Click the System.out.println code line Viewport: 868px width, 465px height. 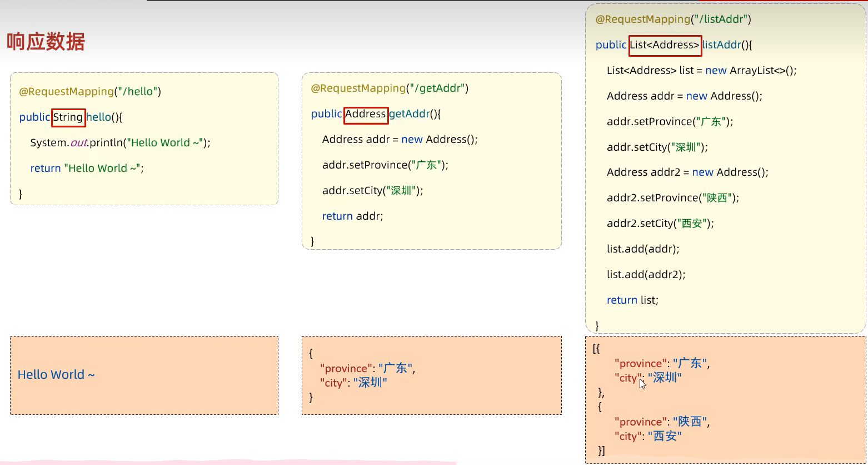(x=121, y=143)
